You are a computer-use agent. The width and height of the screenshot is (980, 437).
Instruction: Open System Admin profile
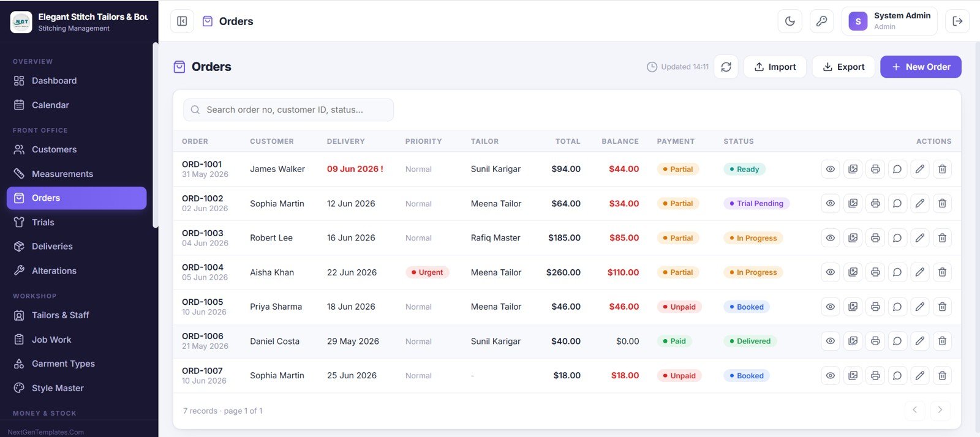(x=890, y=21)
